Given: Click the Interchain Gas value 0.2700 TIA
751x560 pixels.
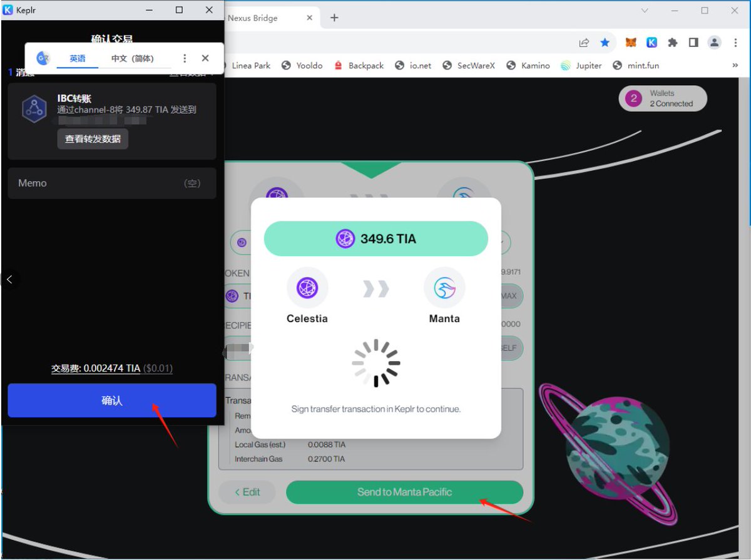Looking at the screenshot, I should pyautogui.click(x=327, y=459).
